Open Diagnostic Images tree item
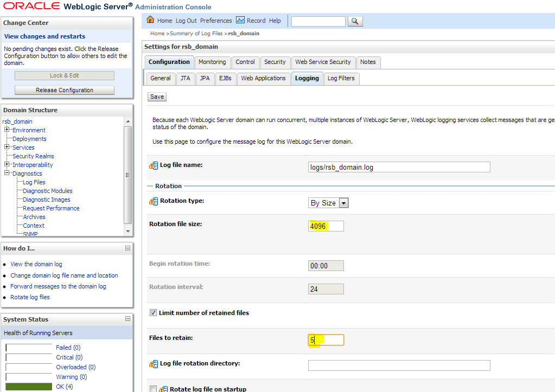Image resolution: width=555 pixels, height=392 pixels. (x=46, y=200)
